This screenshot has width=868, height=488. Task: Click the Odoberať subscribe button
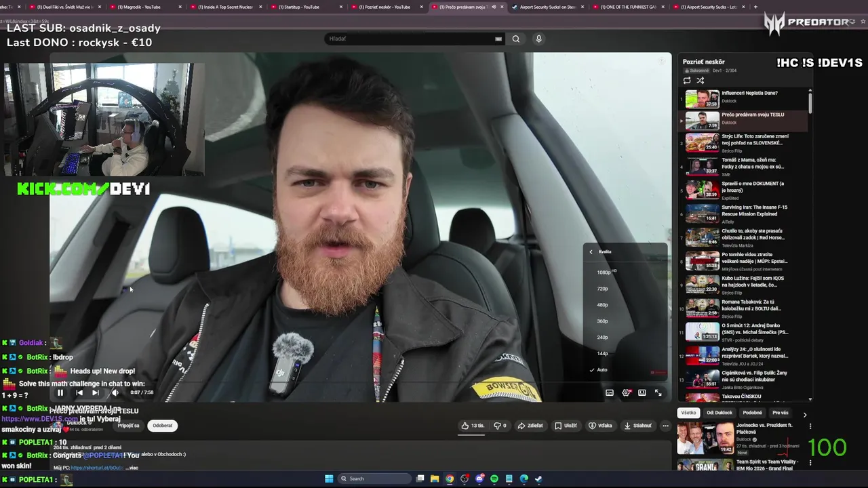163,426
